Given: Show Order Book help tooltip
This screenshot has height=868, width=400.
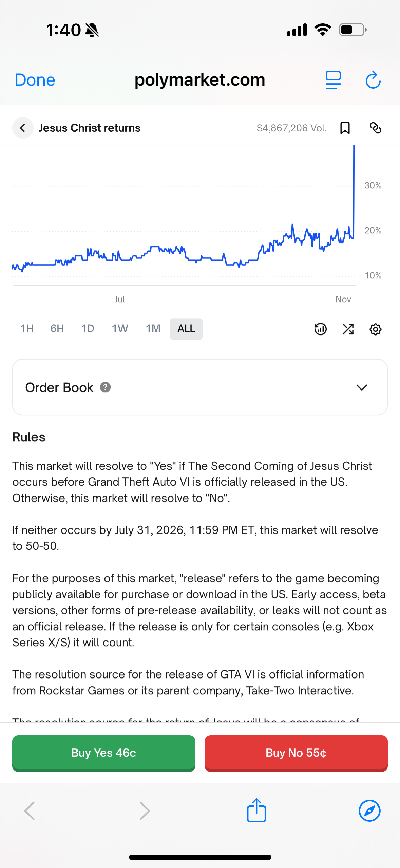Looking at the screenshot, I should (105, 387).
